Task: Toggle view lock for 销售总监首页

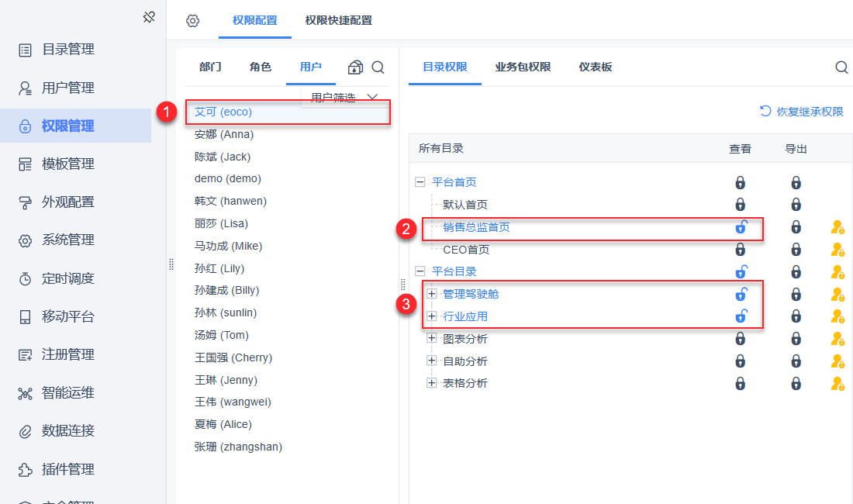Action: point(741,227)
